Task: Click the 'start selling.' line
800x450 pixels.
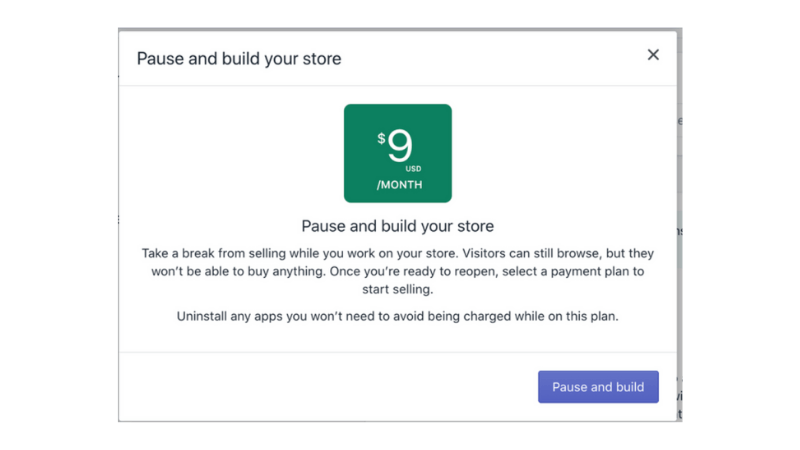Action: (x=397, y=289)
